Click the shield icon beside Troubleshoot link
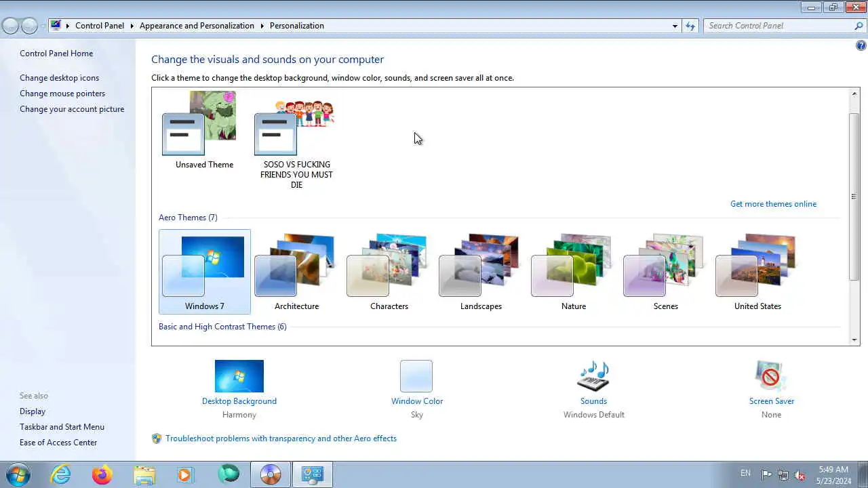This screenshot has height=488, width=868. tap(157, 439)
